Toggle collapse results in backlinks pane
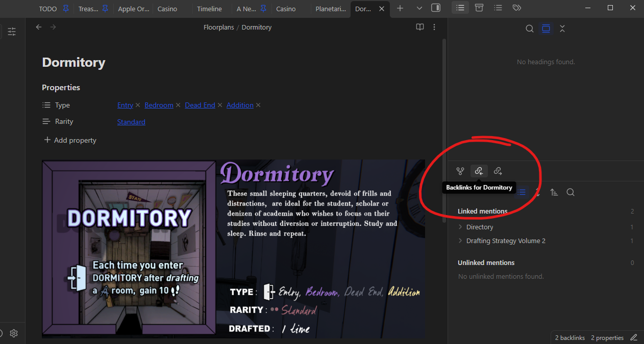 (x=522, y=192)
